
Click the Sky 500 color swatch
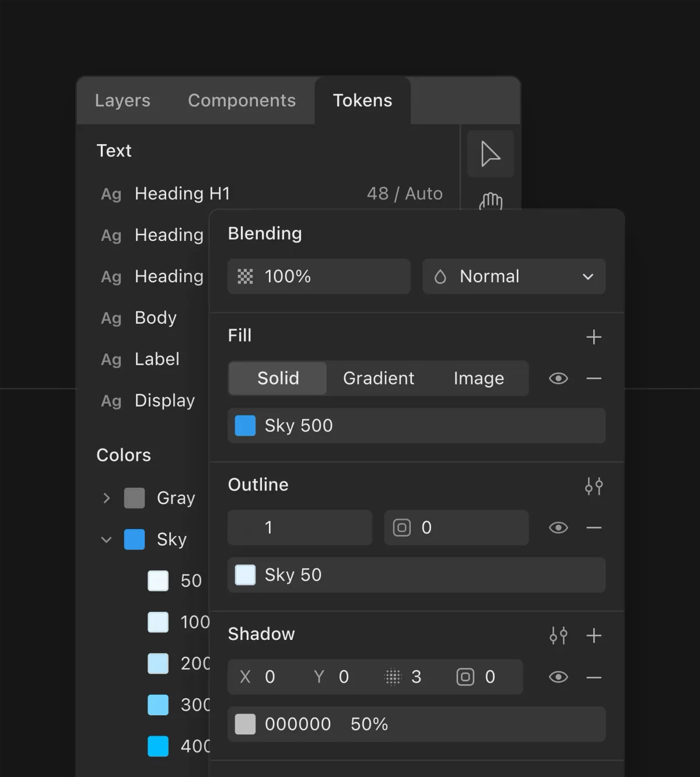(246, 425)
